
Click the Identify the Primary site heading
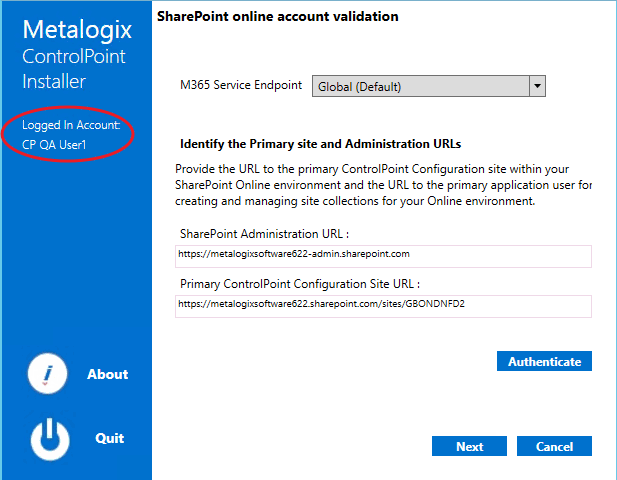click(x=319, y=144)
